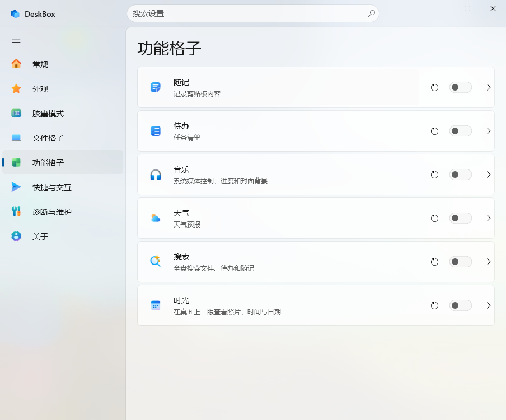This screenshot has width=506, height=420.
Task: Reset the 时光 widget with refresh icon
Action: tap(435, 305)
